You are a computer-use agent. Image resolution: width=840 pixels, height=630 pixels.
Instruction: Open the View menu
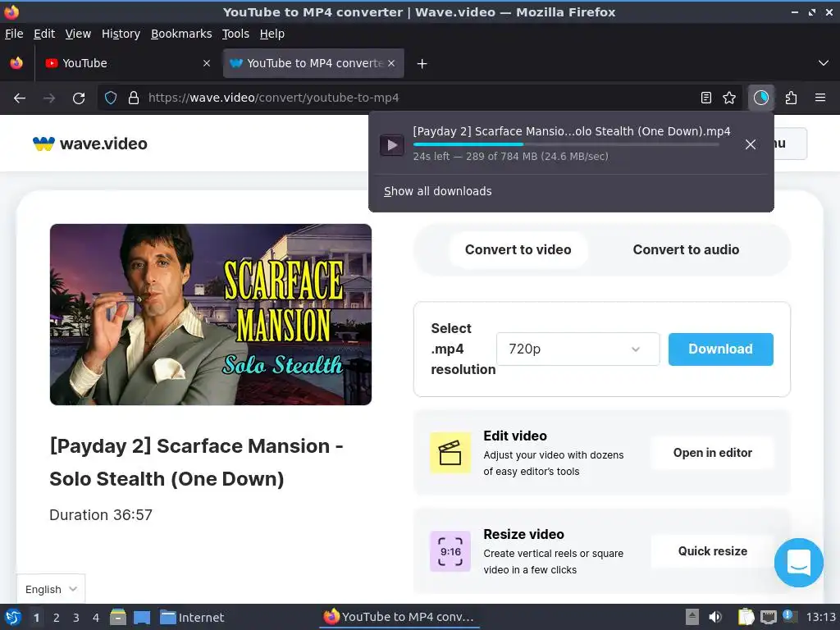click(x=78, y=34)
